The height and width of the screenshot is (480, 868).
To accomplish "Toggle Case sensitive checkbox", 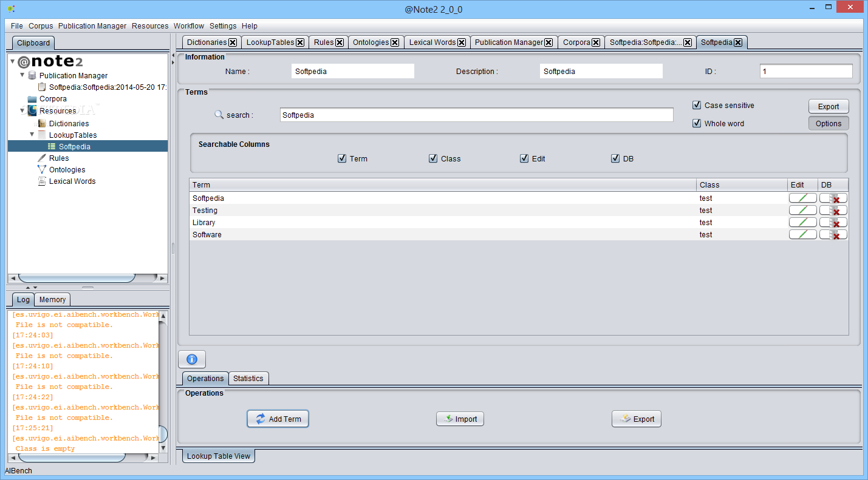I will pyautogui.click(x=697, y=105).
